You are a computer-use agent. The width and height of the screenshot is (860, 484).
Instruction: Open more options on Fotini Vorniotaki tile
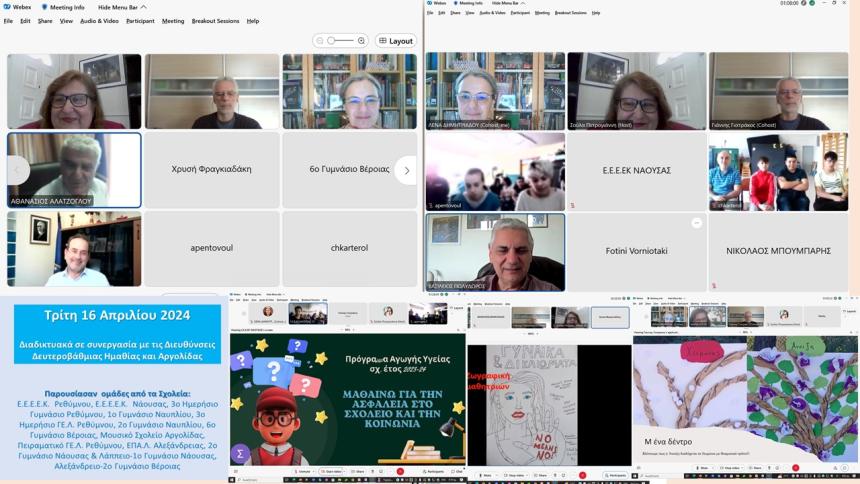click(697, 223)
